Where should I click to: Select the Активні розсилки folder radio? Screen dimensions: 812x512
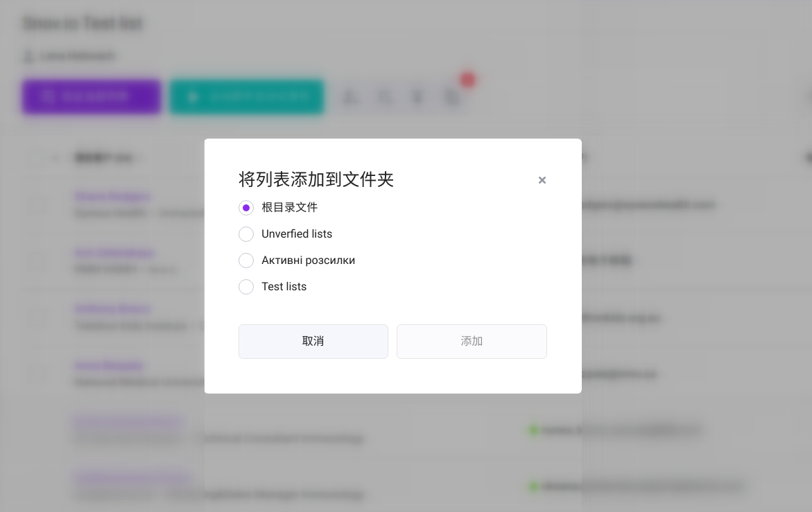point(246,261)
